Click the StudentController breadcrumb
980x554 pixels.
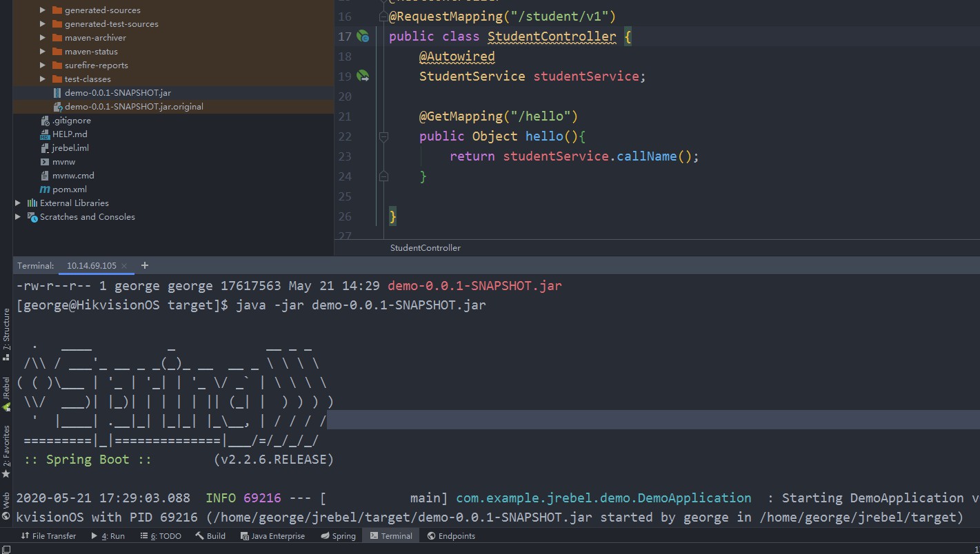click(425, 248)
